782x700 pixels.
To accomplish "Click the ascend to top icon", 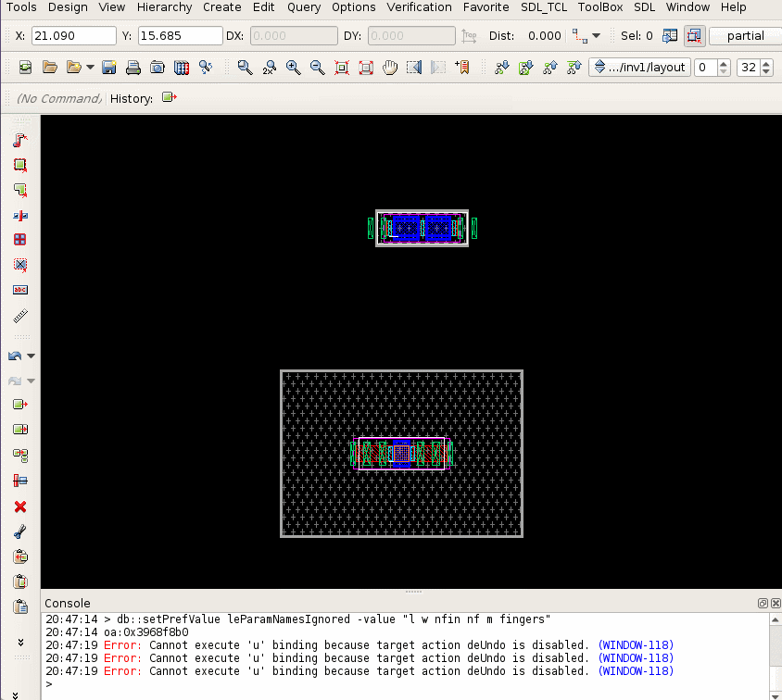I will click(574, 68).
